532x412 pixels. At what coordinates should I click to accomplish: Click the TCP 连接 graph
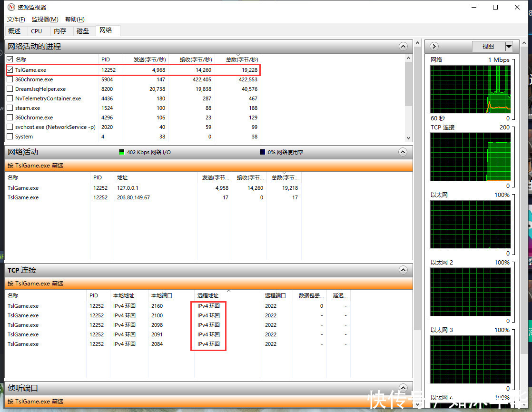(470, 157)
